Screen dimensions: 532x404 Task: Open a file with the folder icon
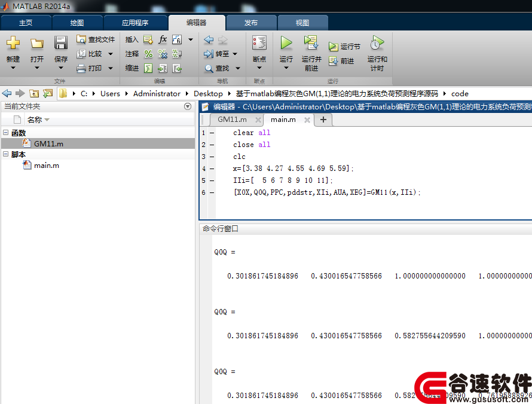(x=36, y=43)
